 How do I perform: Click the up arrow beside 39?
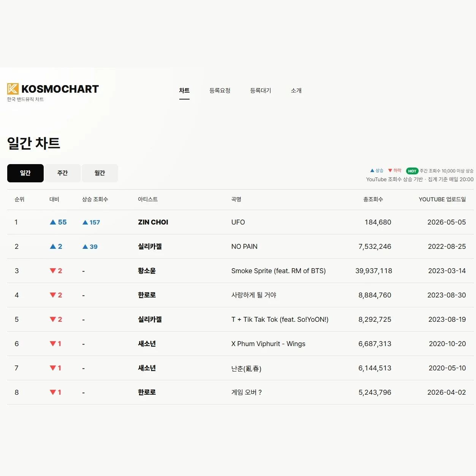[85, 247]
